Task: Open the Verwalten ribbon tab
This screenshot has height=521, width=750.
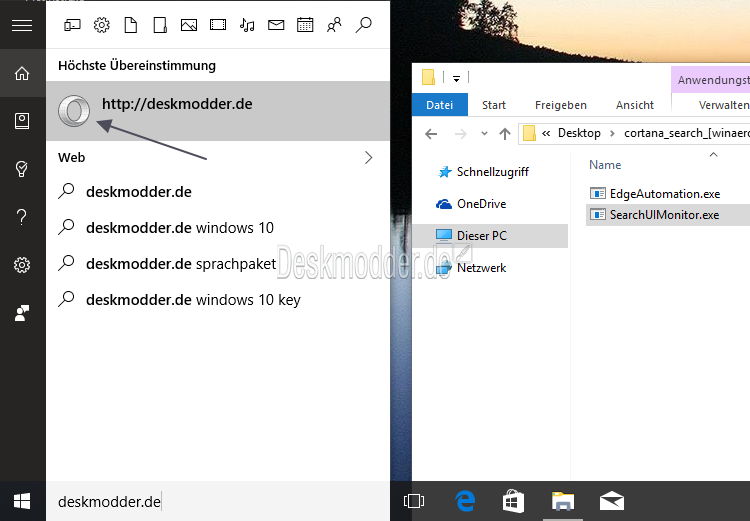Action: 724,105
